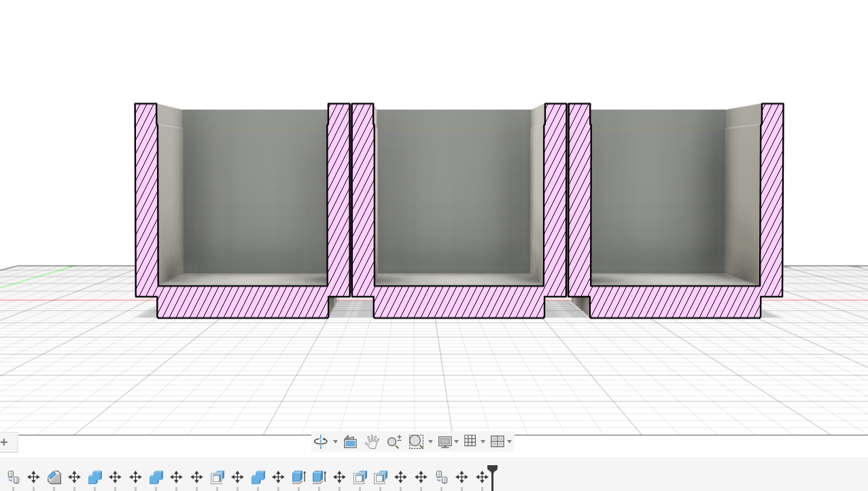This screenshot has height=491, width=868.
Task: Open the Orbit type dropdown arrow
Action: (x=335, y=442)
